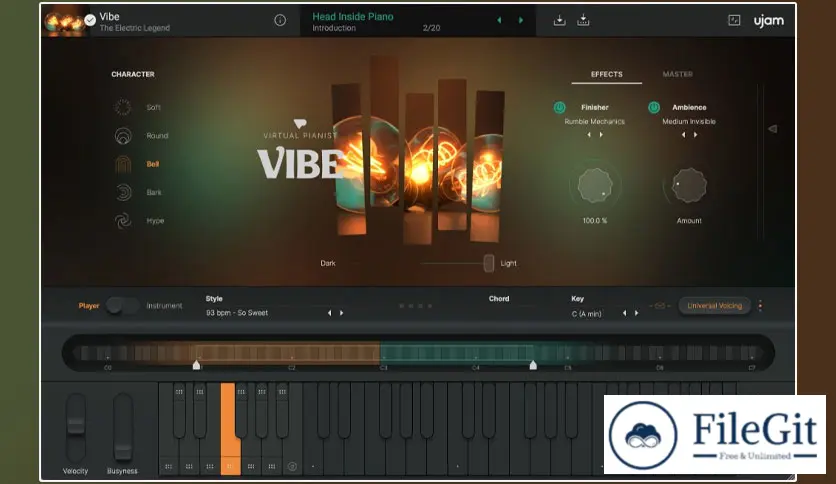Select next Finisher mode arrow
Image resolution: width=836 pixels, height=484 pixels.
pyautogui.click(x=601, y=135)
